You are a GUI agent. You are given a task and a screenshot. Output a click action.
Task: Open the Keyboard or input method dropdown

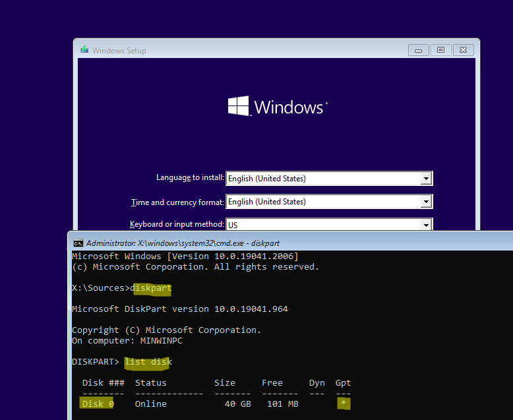329,224
